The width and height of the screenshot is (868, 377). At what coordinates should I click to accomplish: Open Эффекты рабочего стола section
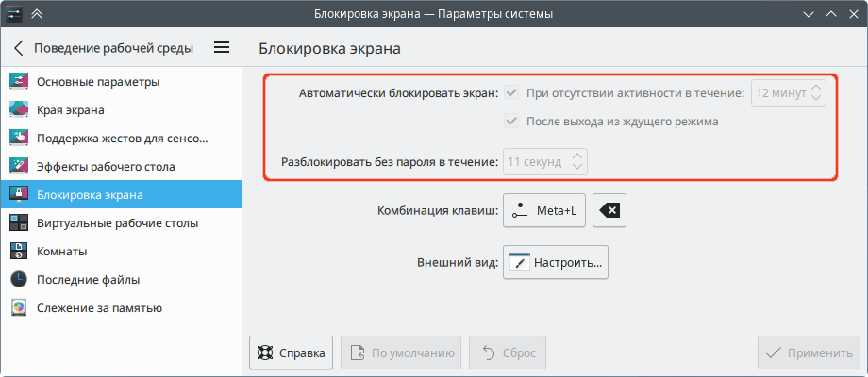pyautogui.click(x=121, y=167)
